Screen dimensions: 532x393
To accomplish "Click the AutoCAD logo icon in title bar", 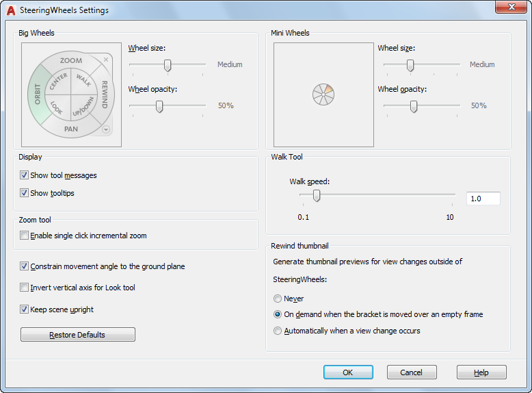I will coord(10,10).
